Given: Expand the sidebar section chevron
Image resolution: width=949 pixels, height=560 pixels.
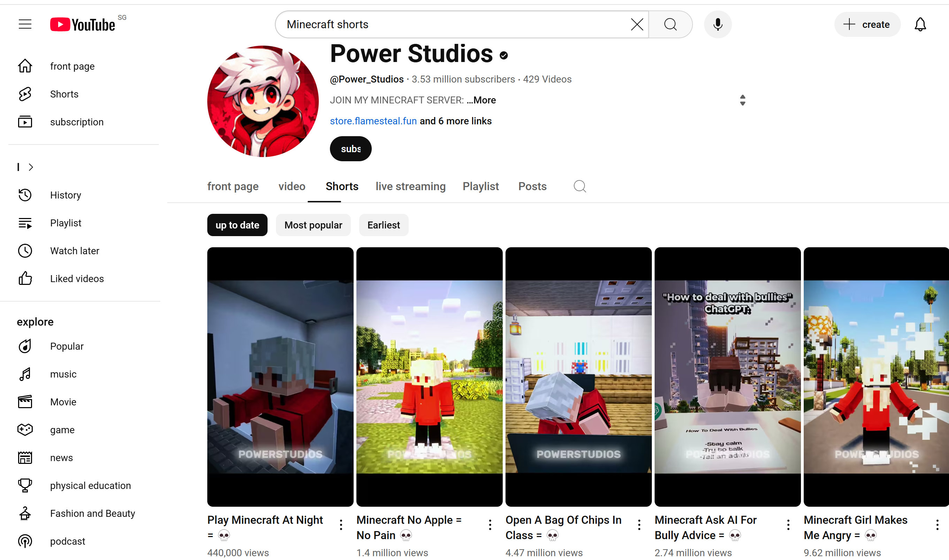Looking at the screenshot, I should [31, 167].
